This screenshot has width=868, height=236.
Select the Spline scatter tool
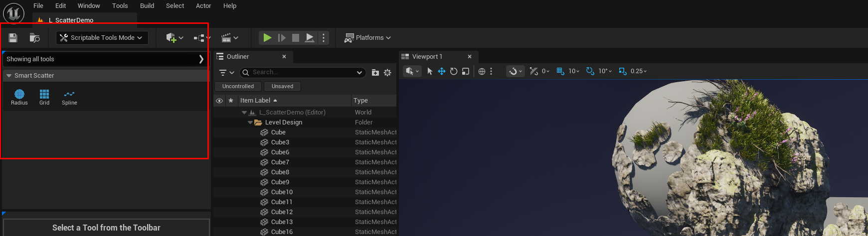[69, 97]
